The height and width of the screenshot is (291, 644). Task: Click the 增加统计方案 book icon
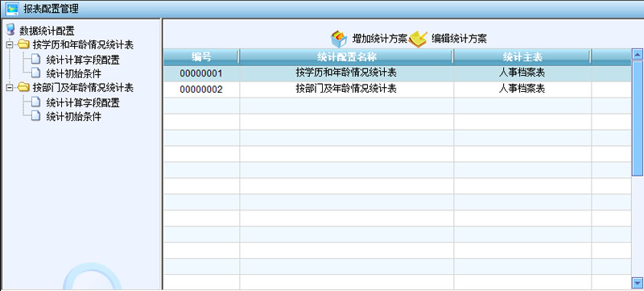[x=339, y=39]
